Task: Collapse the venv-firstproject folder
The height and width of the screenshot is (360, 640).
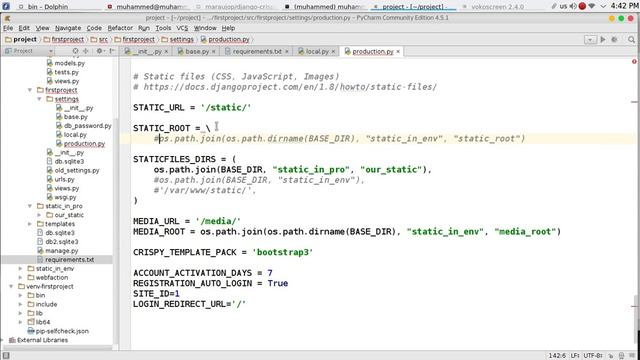Action: click(x=11, y=287)
